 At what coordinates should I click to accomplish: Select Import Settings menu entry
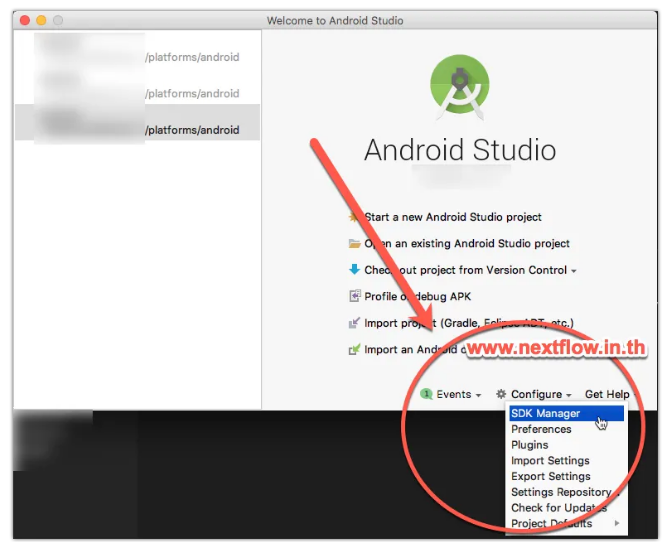[567, 460]
